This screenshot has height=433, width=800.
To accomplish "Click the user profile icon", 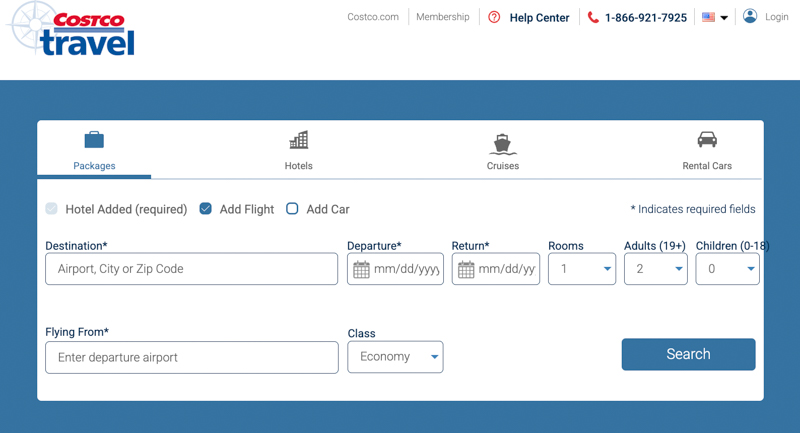I will pos(749,16).
